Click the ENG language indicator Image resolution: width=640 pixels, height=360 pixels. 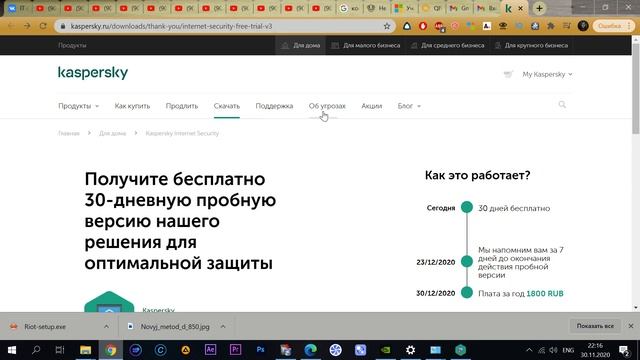coord(568,350)
